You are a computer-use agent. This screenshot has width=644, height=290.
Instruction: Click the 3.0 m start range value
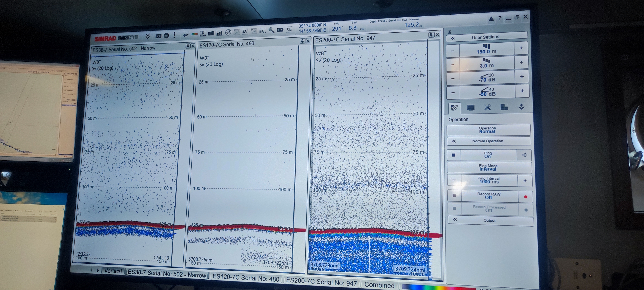point(487,63)
